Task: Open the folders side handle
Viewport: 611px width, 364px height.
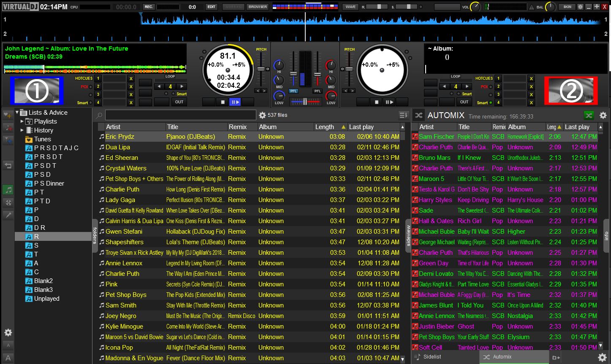Action: point(95,236)
